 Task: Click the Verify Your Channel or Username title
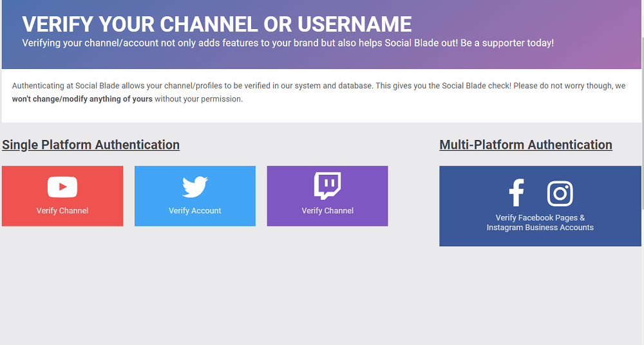pyautogui.click(x=217, y=25)
